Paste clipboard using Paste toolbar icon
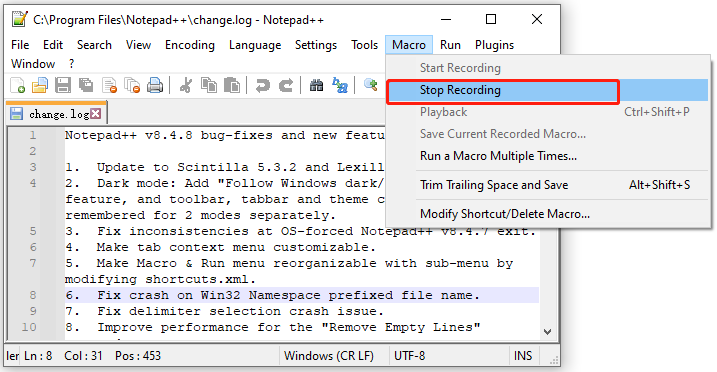This screenshot has width=717, height=372. (232, 85)
